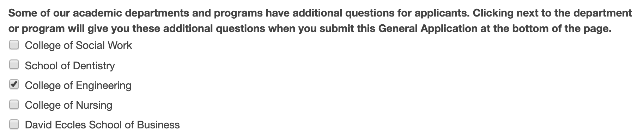This screenshot has width=644, height=140.
Task: Click the College of Social Work label
Action: 78,45
